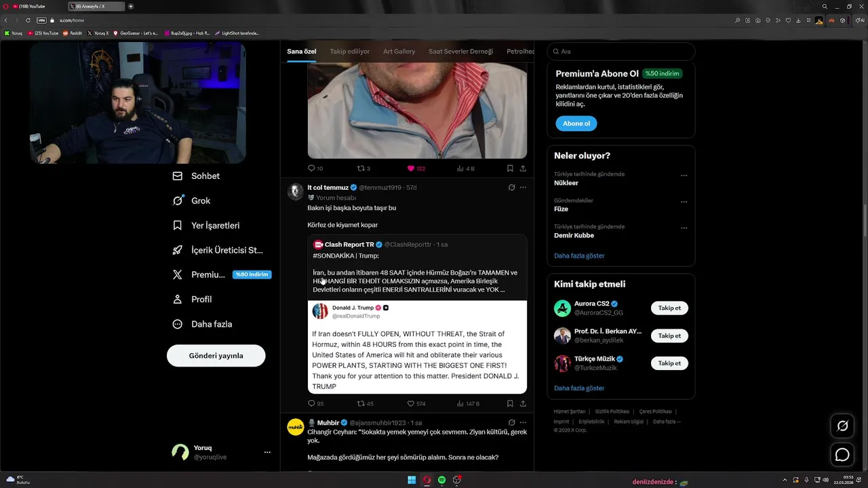
Task: Open browser heart bookmarks icon in toolbar
Action: point(788,20)
